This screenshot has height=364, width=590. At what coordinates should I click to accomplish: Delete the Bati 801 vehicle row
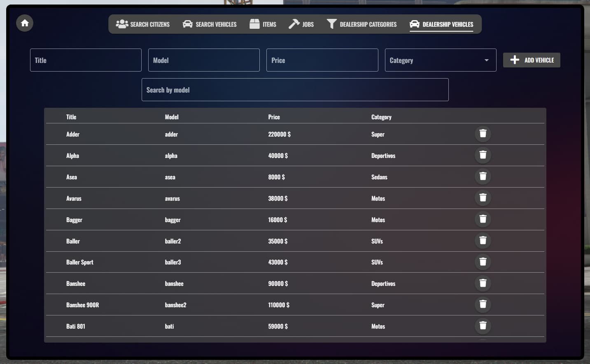483,326
